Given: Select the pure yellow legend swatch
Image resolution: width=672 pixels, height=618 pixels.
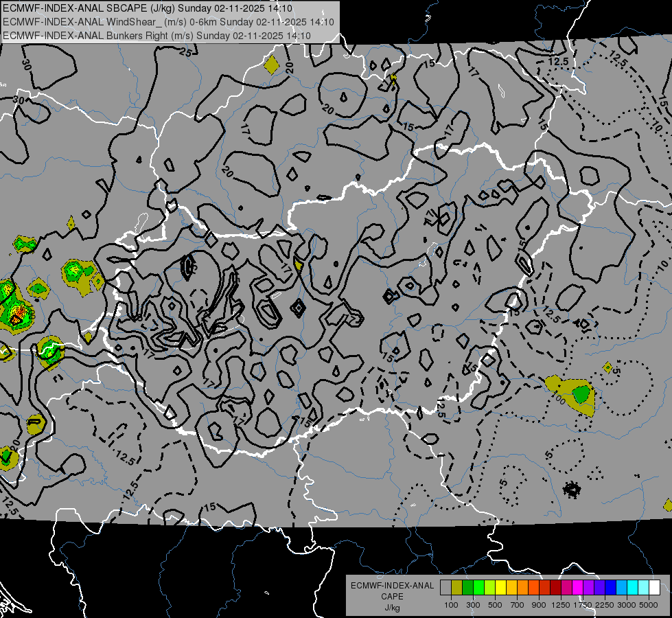Looking at the screenshot, I should [x=500, y=588].
